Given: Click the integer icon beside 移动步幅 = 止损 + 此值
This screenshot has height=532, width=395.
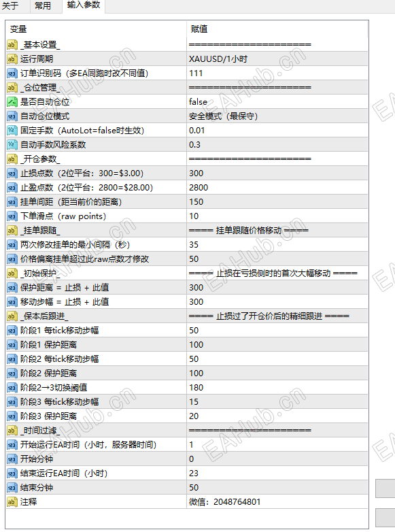Looking at the screenshot, I should click(x=12, y=302).
